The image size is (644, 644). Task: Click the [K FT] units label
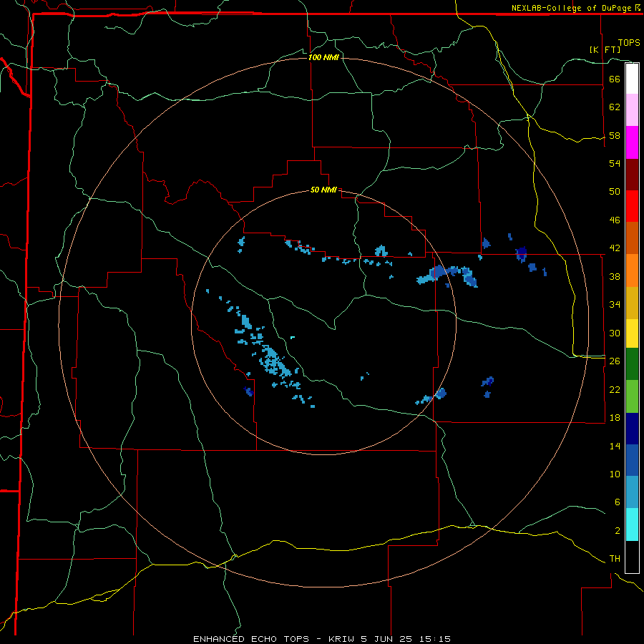[x=605, y=49]
